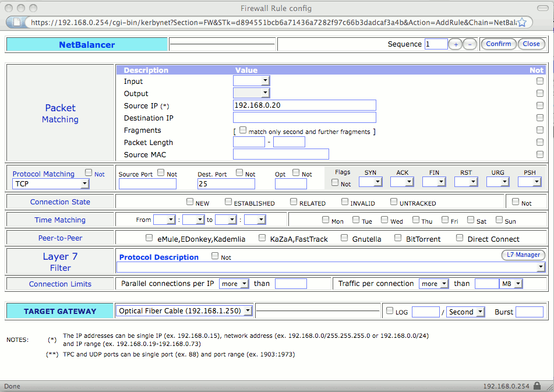Open the URG flag dropdown

[498, 182]
